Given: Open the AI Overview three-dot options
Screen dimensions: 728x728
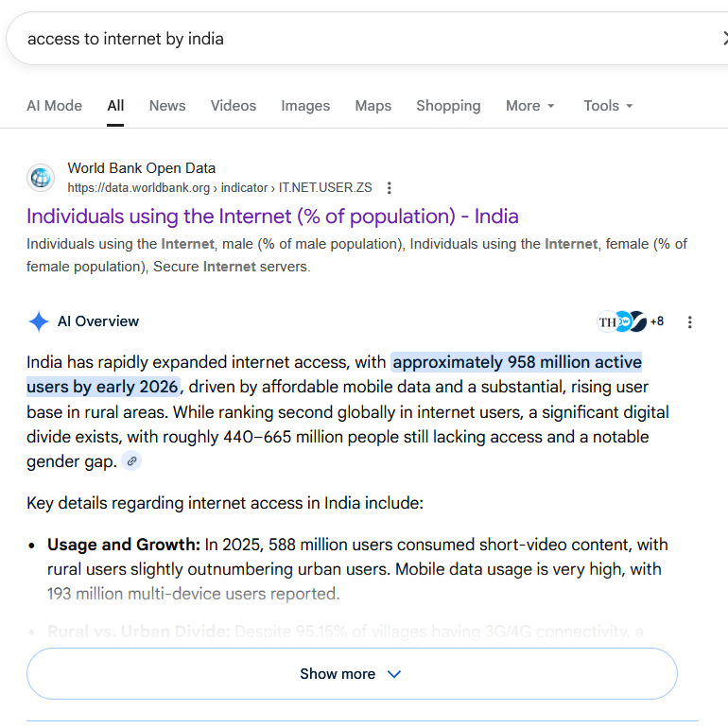Looking at the screenshot, I should [689, 322].
